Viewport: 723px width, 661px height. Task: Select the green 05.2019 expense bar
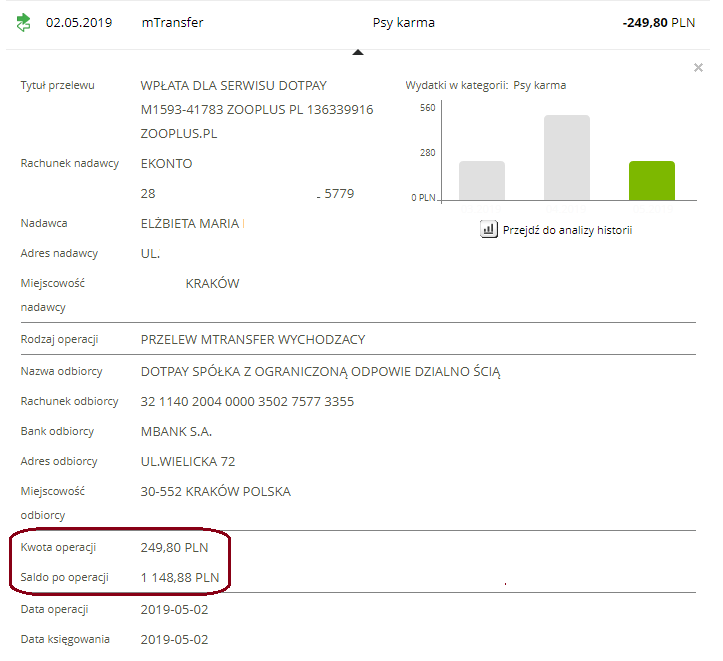click(x=652, y=180)
